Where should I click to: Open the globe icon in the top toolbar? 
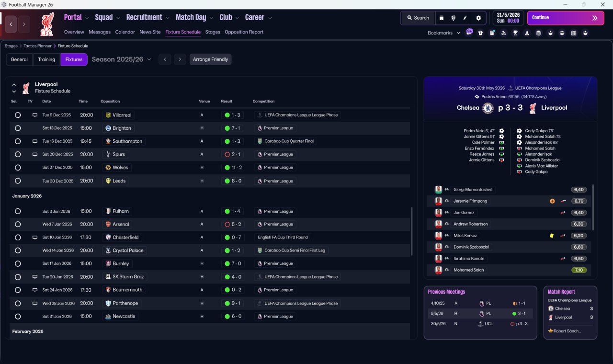(x=453, y=18)
